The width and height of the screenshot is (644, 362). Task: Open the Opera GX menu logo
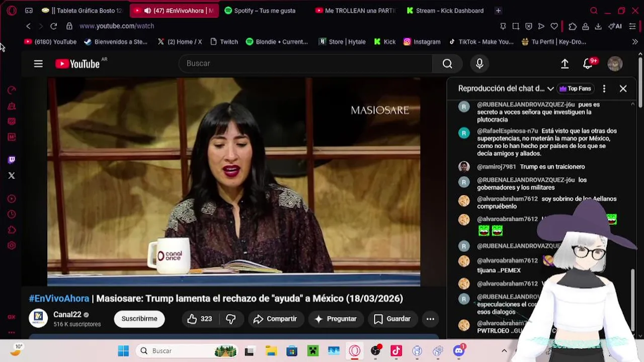pos(12,11)
